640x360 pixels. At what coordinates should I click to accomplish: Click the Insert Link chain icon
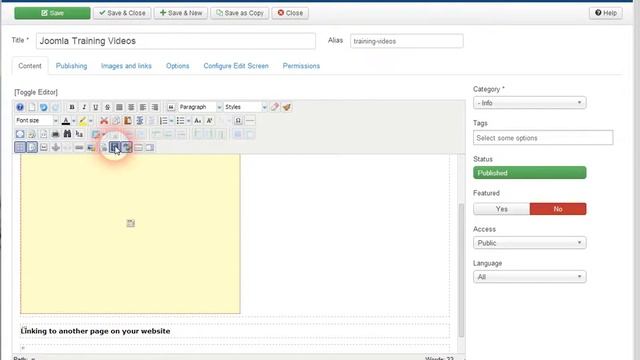pyautogui.click(x=79, y=147)
